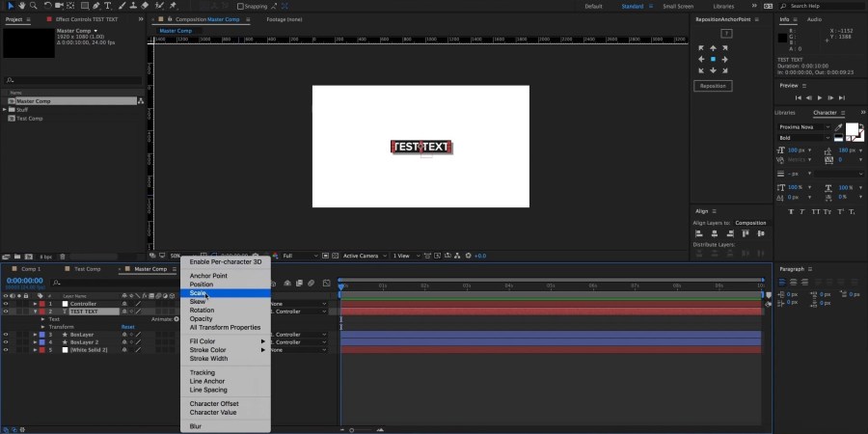Open the question mark help in RepositionAnchorPoint
Viewport: 868px width, 434px height.
click(727, 34)
